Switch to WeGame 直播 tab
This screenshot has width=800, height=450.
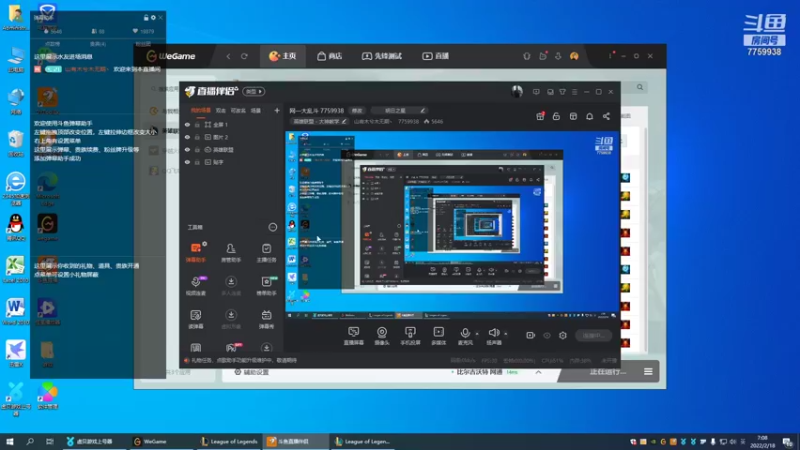(435, 56)
